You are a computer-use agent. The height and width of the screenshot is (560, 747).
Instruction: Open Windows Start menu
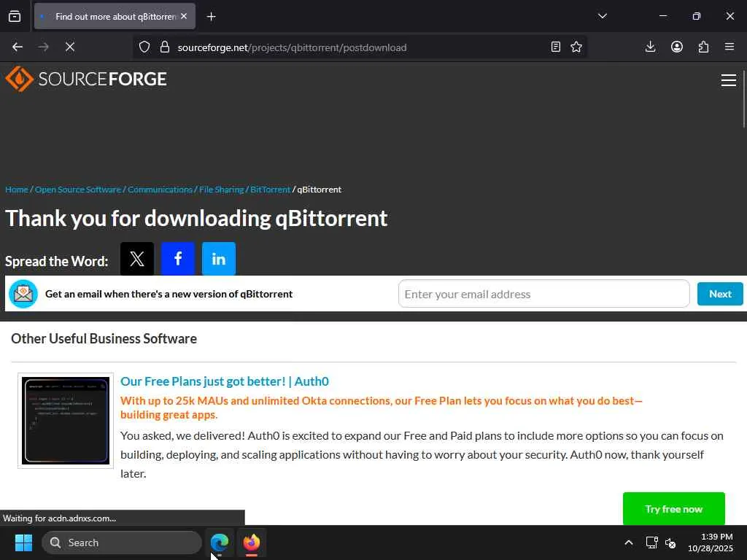pyautogui.click(x=23, y=542)
